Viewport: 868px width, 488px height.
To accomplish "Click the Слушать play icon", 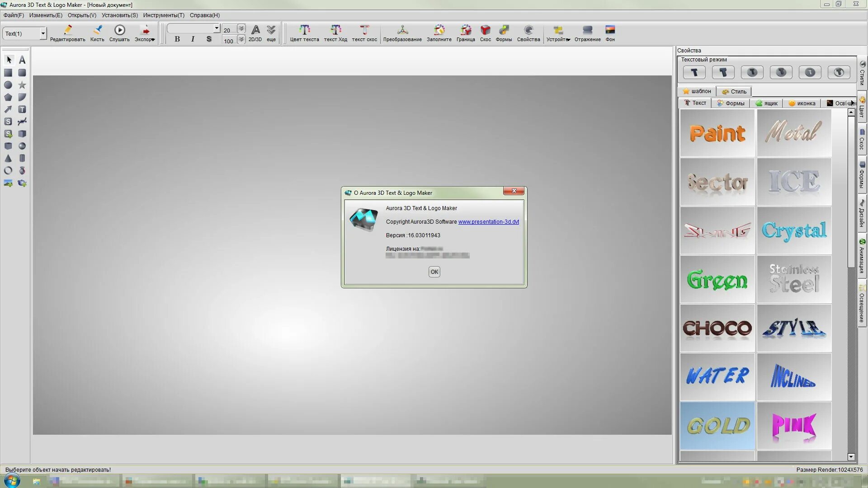I will 119,30.
